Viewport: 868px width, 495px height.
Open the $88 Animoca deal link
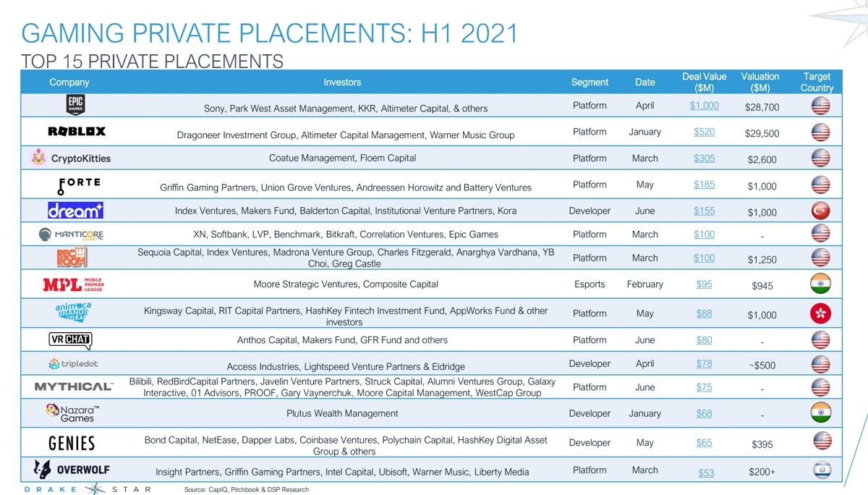pyautogui.click(x=704, y=313)
